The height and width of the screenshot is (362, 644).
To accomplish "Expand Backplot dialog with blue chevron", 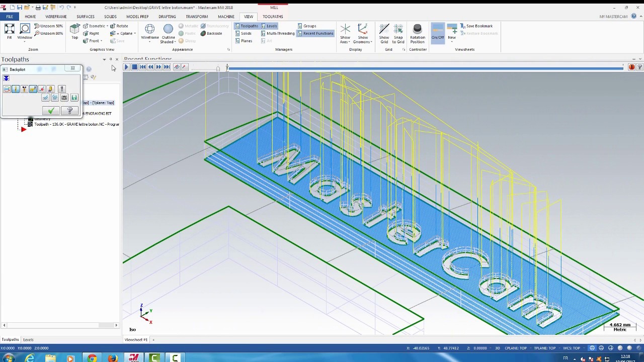I will [x=6, y=78].
